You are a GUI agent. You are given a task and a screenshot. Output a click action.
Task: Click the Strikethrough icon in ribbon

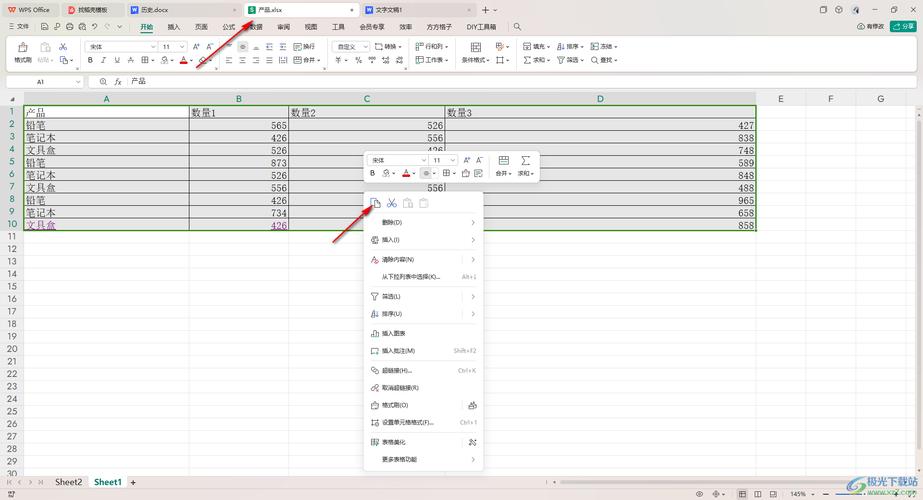(130, 60)
